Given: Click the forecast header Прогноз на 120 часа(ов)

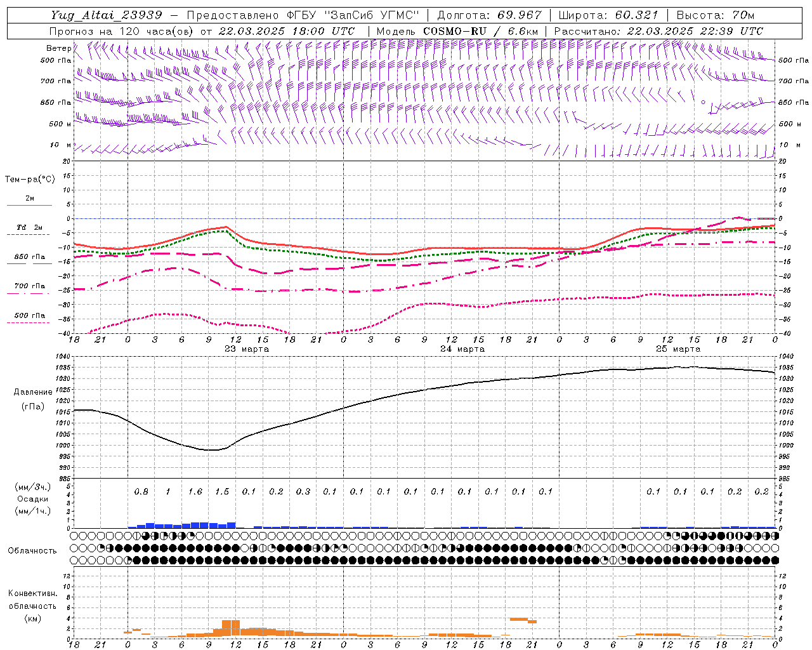Looking at the screenshot, I should tap(122, 31).
